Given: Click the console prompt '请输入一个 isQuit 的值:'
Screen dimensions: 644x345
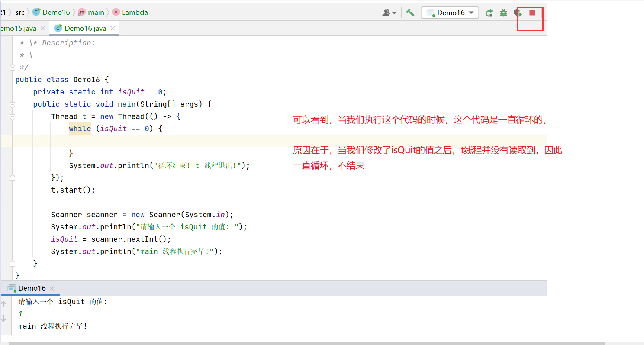Looking at the screenshot, I should pyautogui.click(x=63, y=302).
